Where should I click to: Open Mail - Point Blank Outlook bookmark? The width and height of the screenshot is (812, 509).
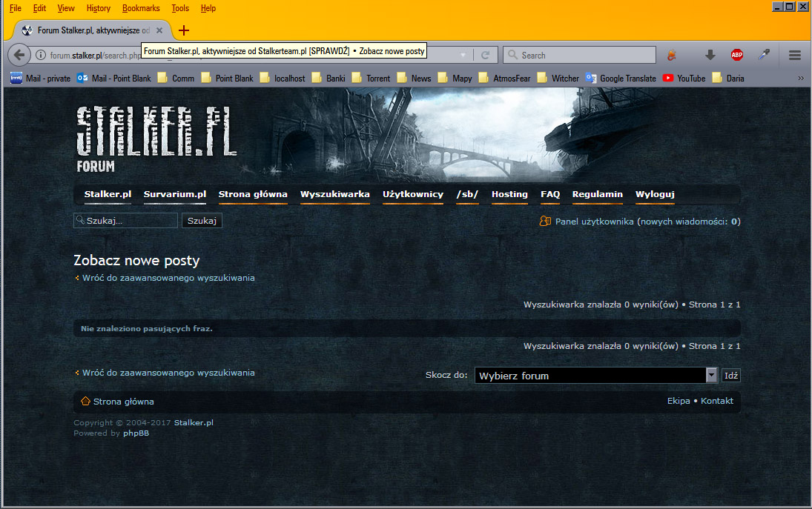pyautogui.click(x=114, y=78)
